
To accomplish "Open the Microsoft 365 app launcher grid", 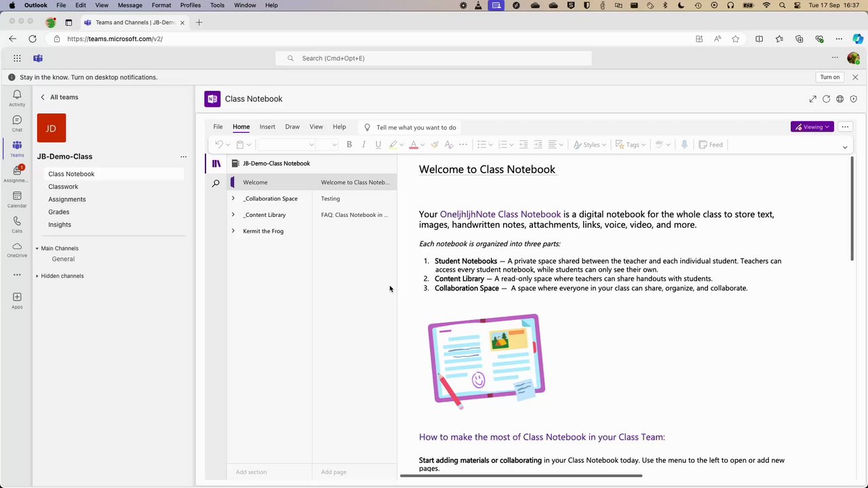I will click(x=17, y=58).
